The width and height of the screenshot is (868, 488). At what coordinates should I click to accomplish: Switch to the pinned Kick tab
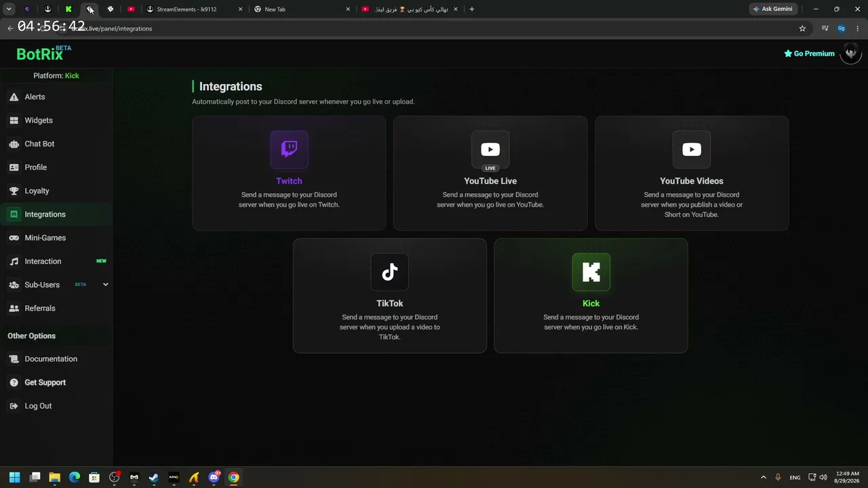68,9
